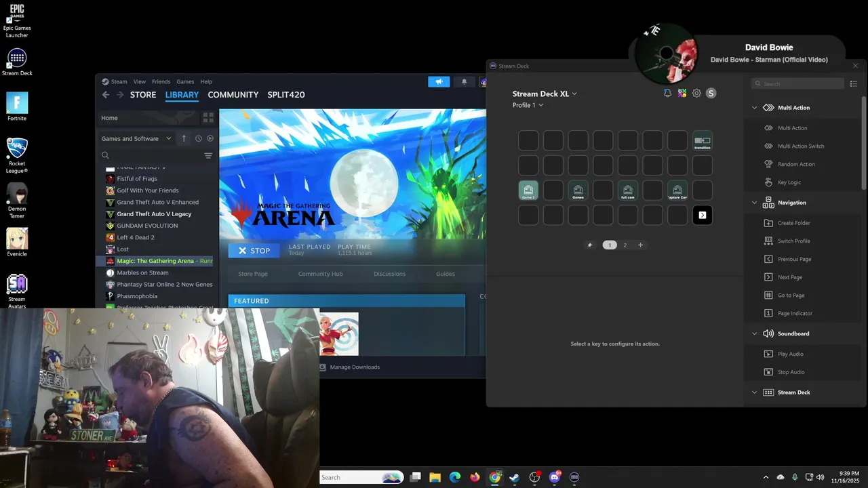
Task: Select the Games key on the deck
Action: click(578, 190)
